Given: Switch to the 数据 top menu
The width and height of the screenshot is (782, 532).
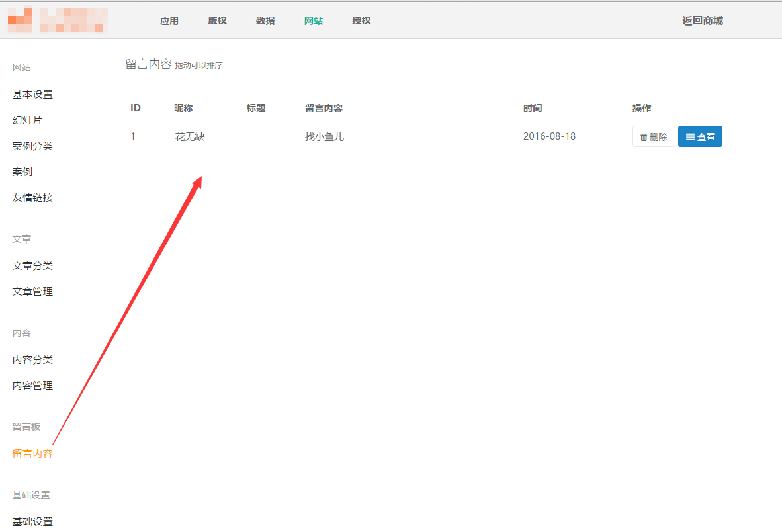Looking at the screenshot, I should pyautogui.click(x=265, y=21).
